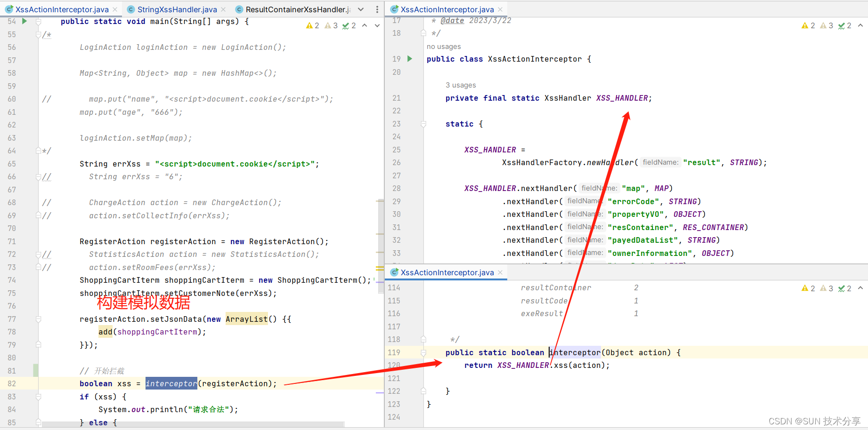Image resolution: width=868 pixels, height=430 pixels.
Task: Click Java class icon on ResultContainerXssHandler tab
Action: pyautogui.click(x=239, y=9)
